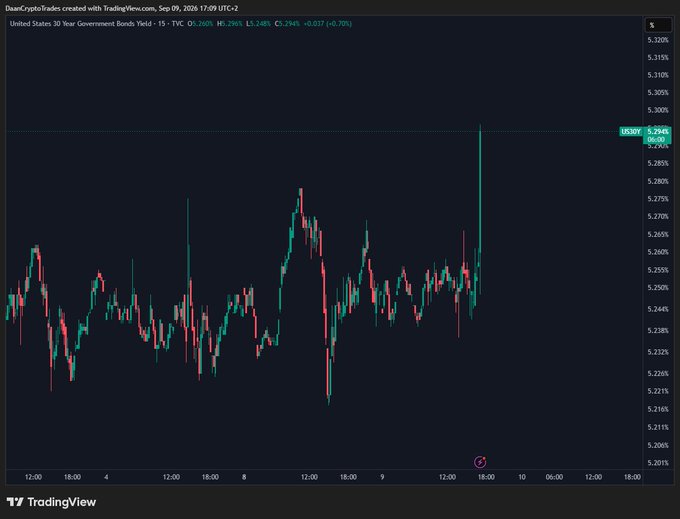Click the date label 9 on time axis

tap(382, 477)
